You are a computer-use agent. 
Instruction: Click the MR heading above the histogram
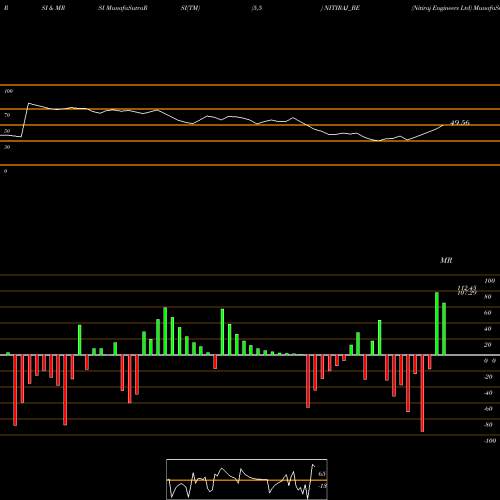point(446,260)
